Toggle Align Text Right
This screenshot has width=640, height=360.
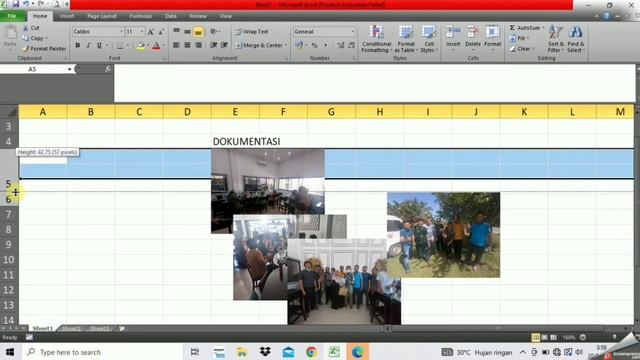tap(198, 45)
